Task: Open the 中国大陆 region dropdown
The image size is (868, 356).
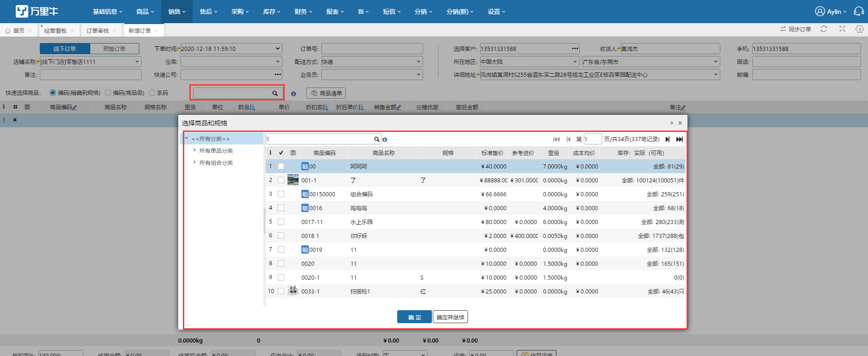Action: (575, 62)
